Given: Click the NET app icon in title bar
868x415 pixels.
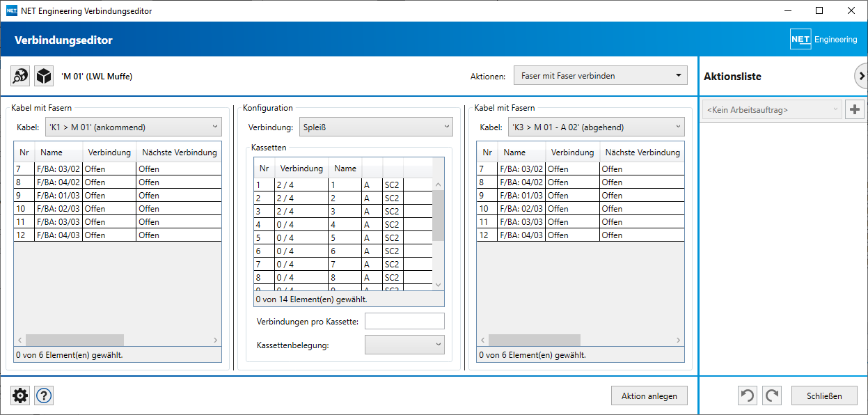Looking at the screenshot, I should [x=11, y=11].
